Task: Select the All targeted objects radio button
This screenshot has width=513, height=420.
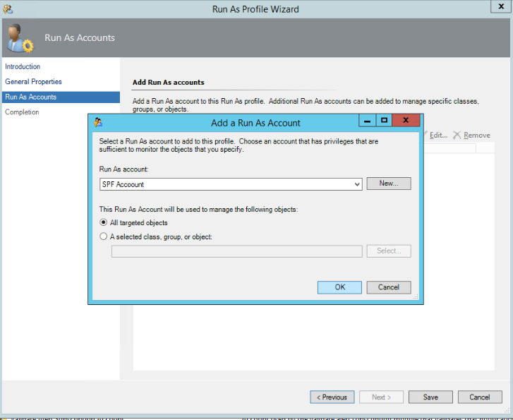Action: click(104, 223)
